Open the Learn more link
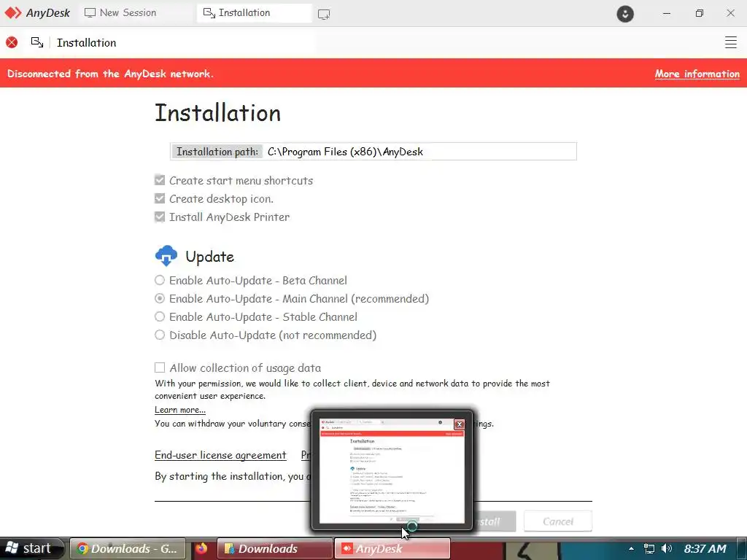This screenshot has width=747, height=560. click(180, 410)
